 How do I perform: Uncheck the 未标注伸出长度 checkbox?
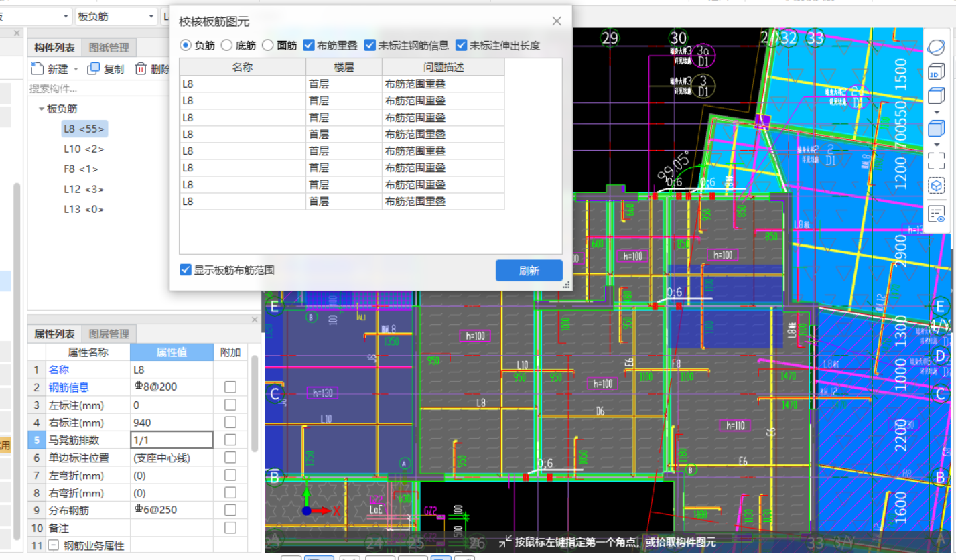461,46
